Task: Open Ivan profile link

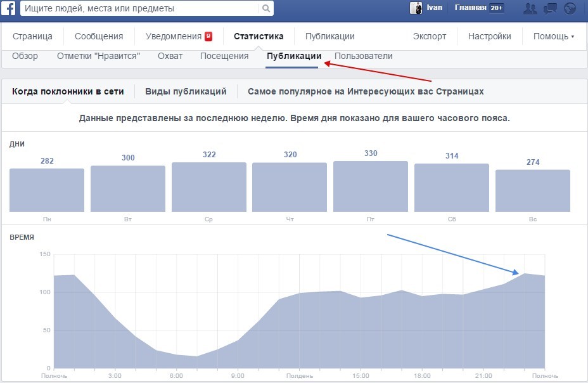Action: (434, 8)
